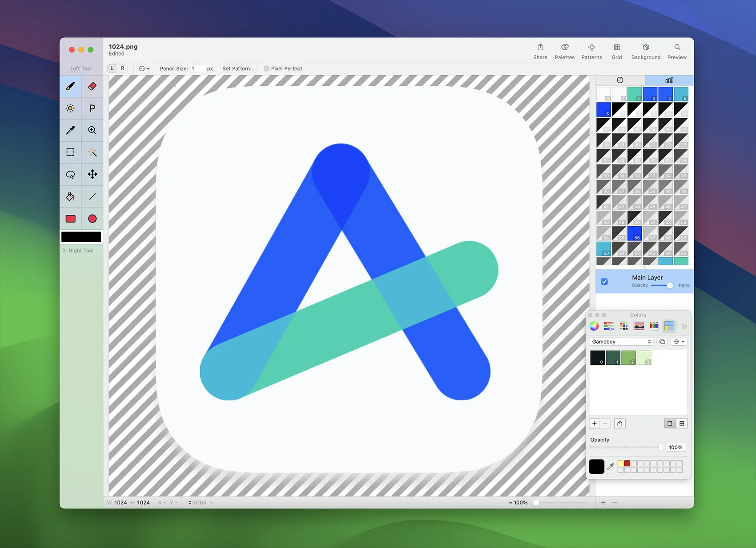Expand the Right Tool section
756x548 pixels.
pos(64,251)
